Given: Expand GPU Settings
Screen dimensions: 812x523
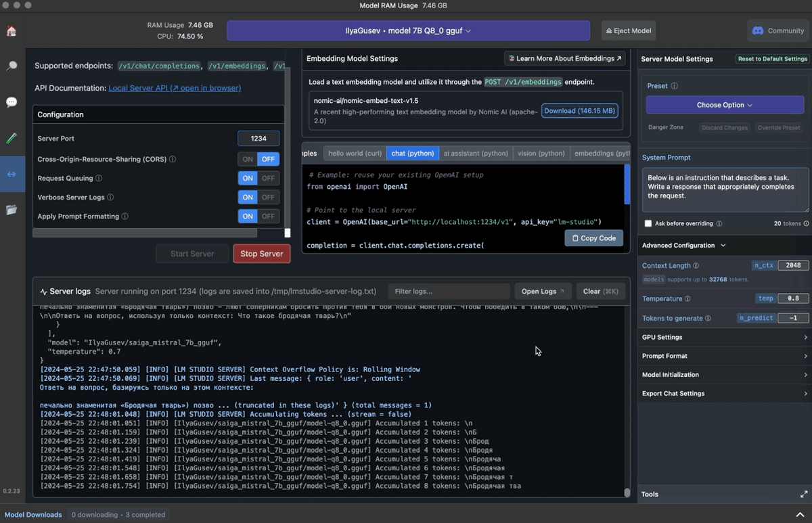Looking at the screenshot, I should 725,337.
